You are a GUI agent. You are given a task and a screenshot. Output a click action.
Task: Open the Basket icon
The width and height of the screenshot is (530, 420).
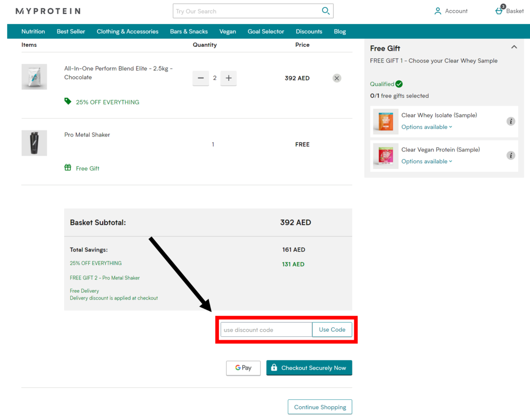pos(500,10)
